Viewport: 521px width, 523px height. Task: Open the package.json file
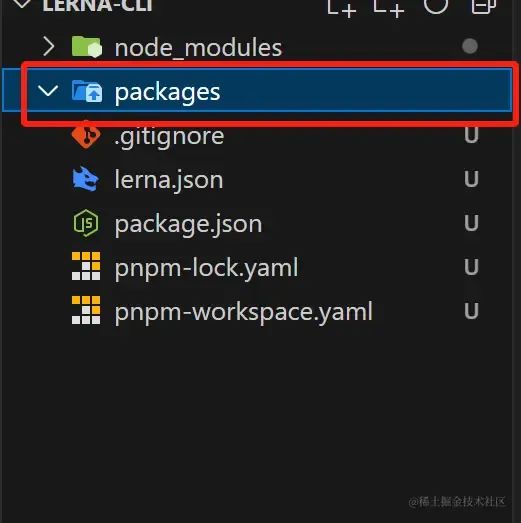[x=188, y=224]
